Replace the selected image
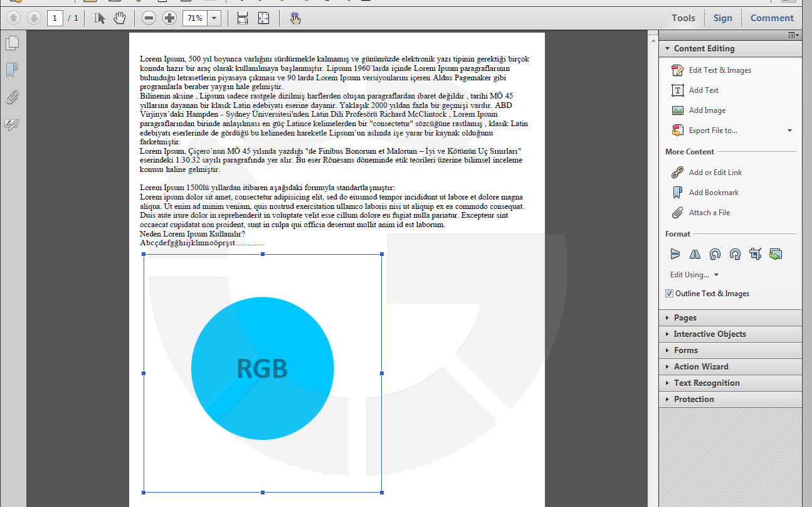This screenshot has width=812, height=507. pyautogui.click(x=776, y=254)
